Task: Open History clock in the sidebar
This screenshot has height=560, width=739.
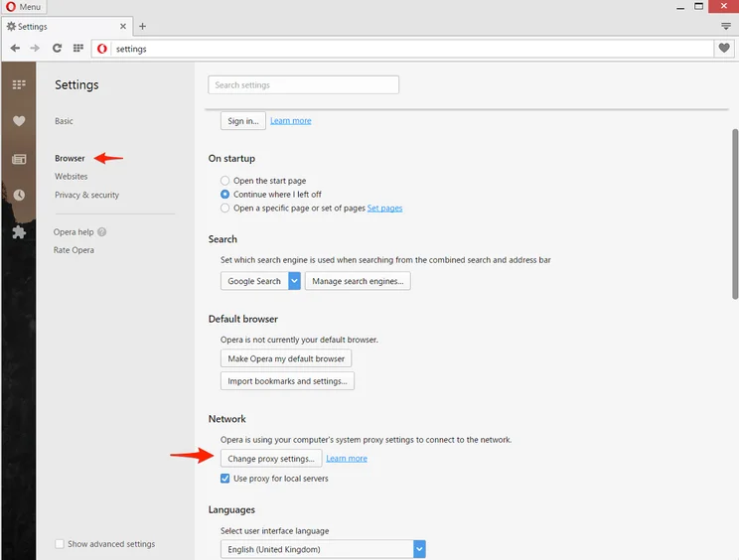Action: (19, 195)
